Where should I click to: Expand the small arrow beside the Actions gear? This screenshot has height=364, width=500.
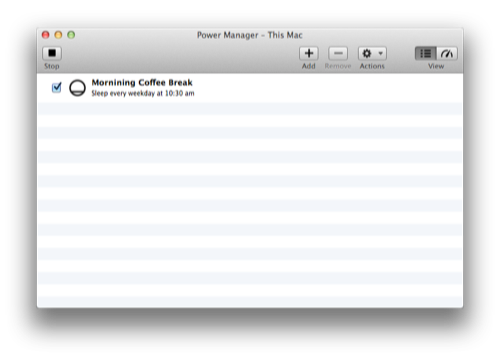tap(380, 53)
